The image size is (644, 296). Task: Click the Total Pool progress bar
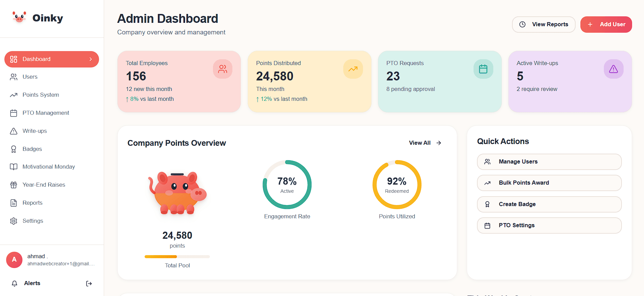click(x=177, y=256)
